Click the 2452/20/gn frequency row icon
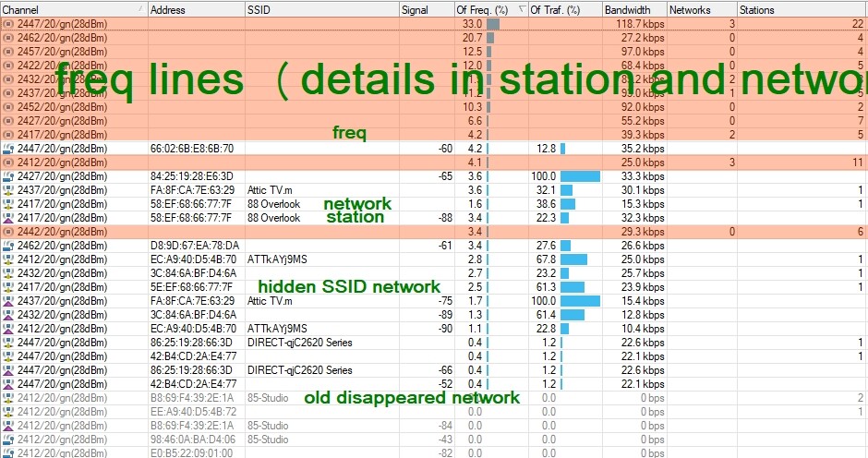The image size is (868, 458). click(7, 107)
